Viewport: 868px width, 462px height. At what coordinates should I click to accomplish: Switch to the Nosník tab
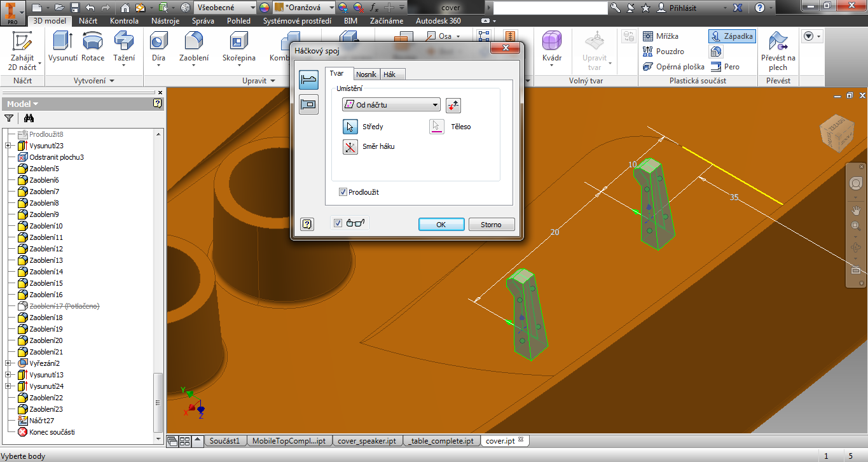pos(366,74)
